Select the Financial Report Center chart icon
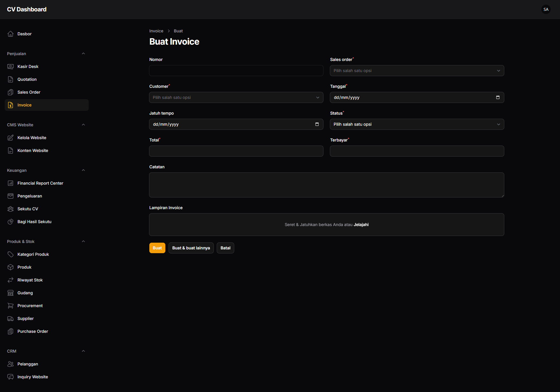The height and width of the screenshot is (392, 560). 10,183
